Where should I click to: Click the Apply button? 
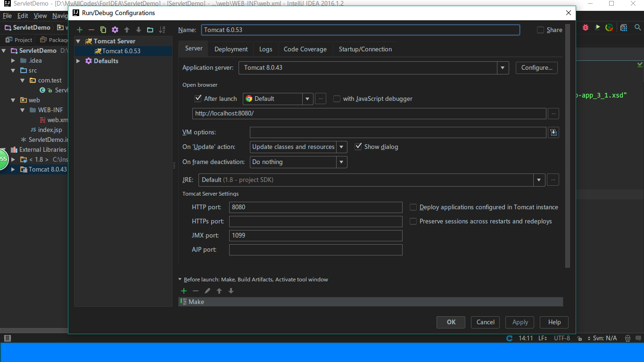click(520, 322)
